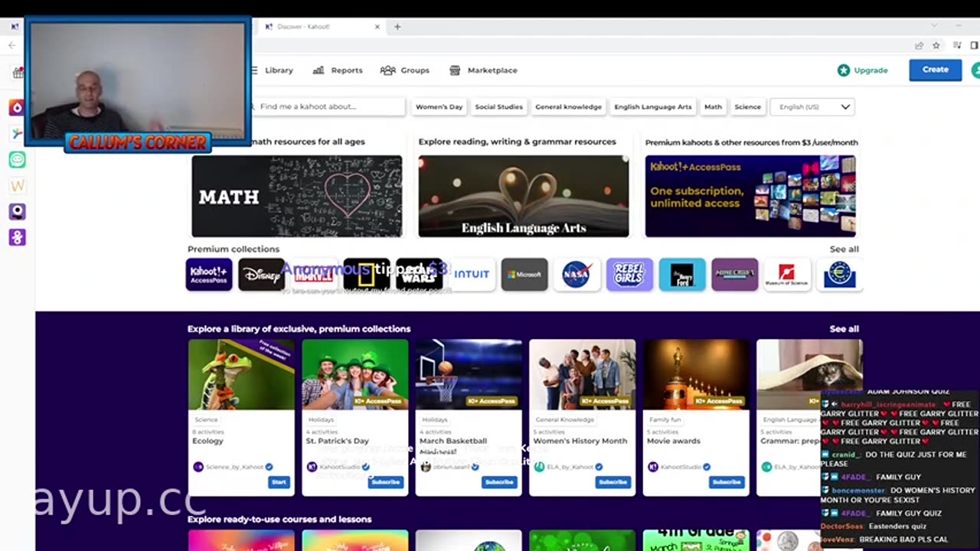Open the Minecraft premium collection logo
Screen dimensions: 980x551
tap(734, 275)
